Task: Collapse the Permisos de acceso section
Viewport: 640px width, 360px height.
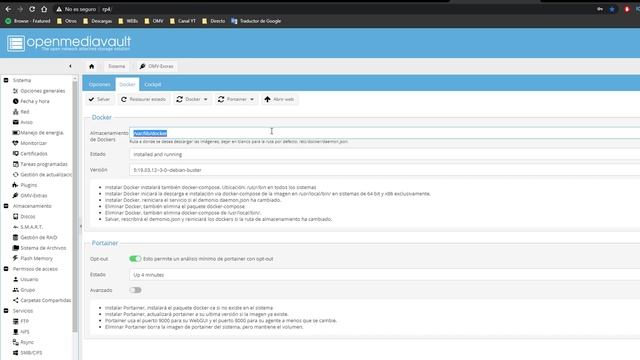Action: 6,269
